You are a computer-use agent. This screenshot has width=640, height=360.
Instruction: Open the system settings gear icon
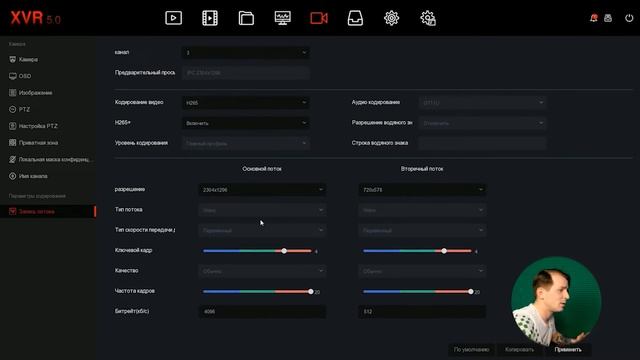click(x=391, y=18)
